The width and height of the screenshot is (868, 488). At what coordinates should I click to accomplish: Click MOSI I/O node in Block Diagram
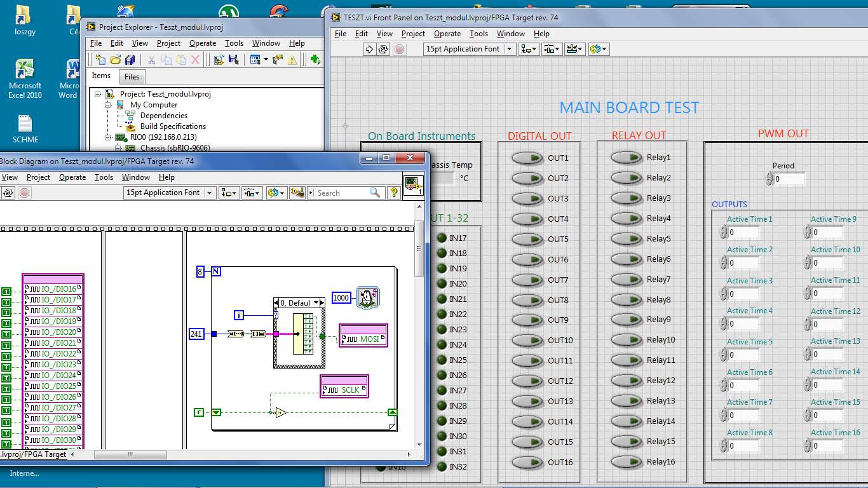[363, 335]
